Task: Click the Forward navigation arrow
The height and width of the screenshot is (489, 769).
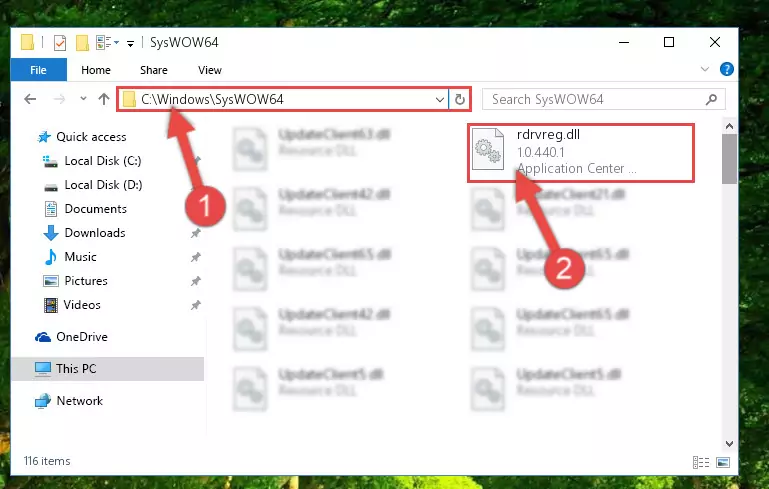Action: pos(59,99)
